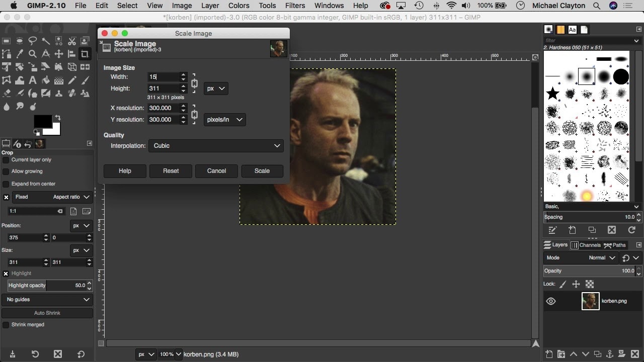Click the black foreground color swatch
Viewport: 644px width, 362px height.
click(x=43, y=122)
